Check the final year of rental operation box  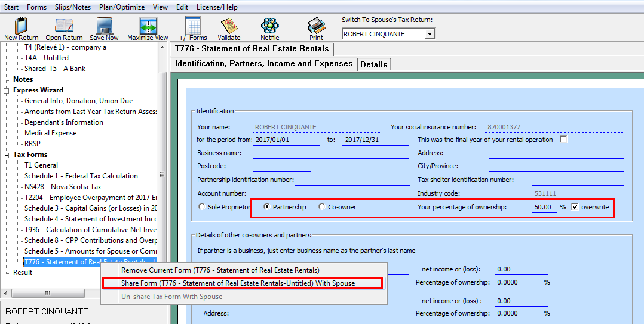[x=563, y=140]
